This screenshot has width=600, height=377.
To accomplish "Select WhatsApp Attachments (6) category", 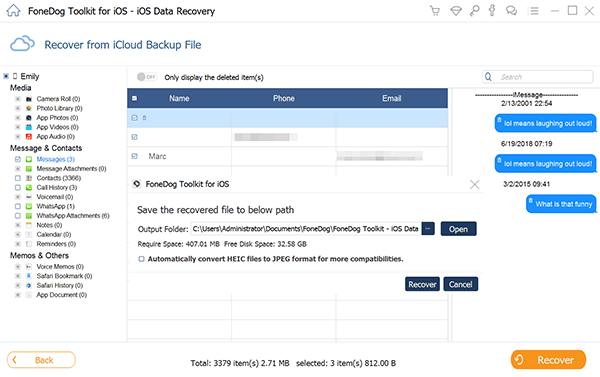I will [x=73, y=215].
